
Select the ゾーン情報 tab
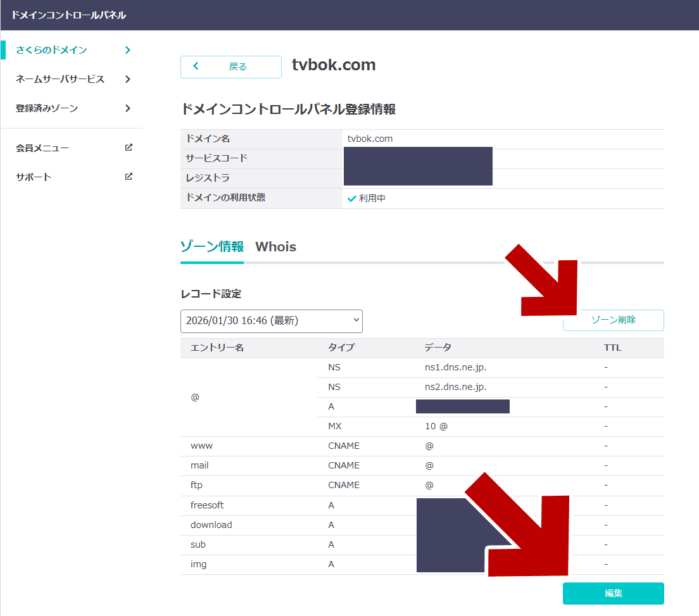211,247
